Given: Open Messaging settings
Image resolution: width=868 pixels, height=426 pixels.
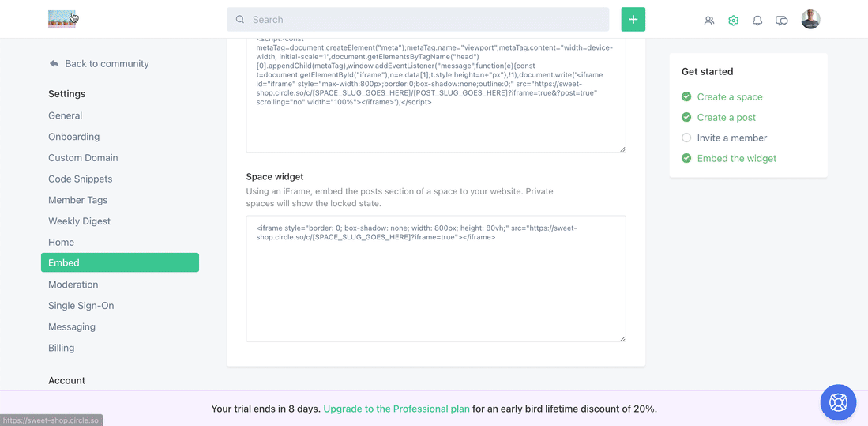Looking at the screenshot, I should pos(72,327).
